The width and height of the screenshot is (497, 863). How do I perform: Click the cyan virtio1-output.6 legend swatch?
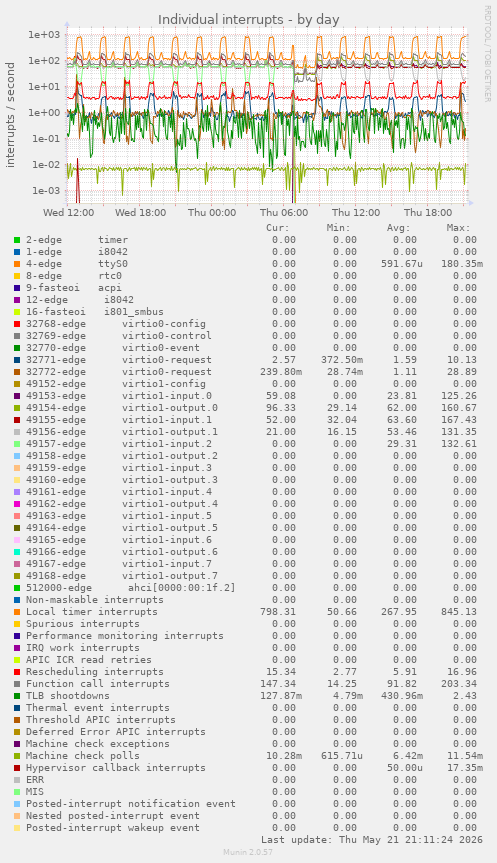[17, 552]
